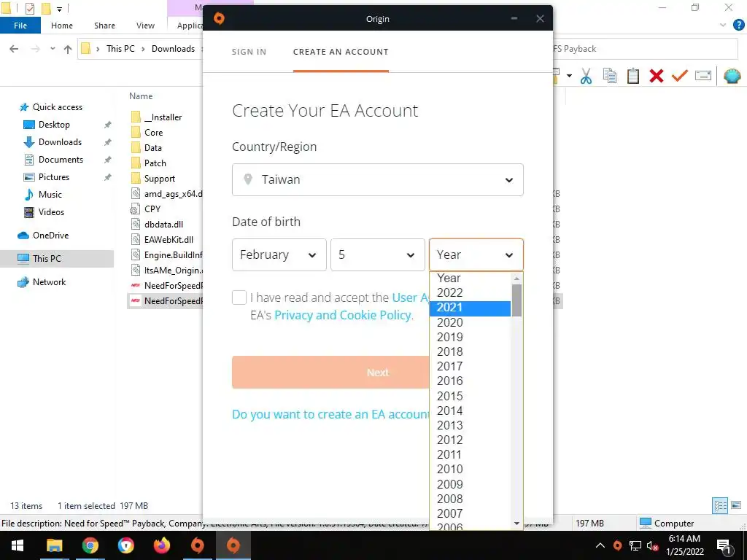Launch Firefox from the taskbar

[161, 545]
